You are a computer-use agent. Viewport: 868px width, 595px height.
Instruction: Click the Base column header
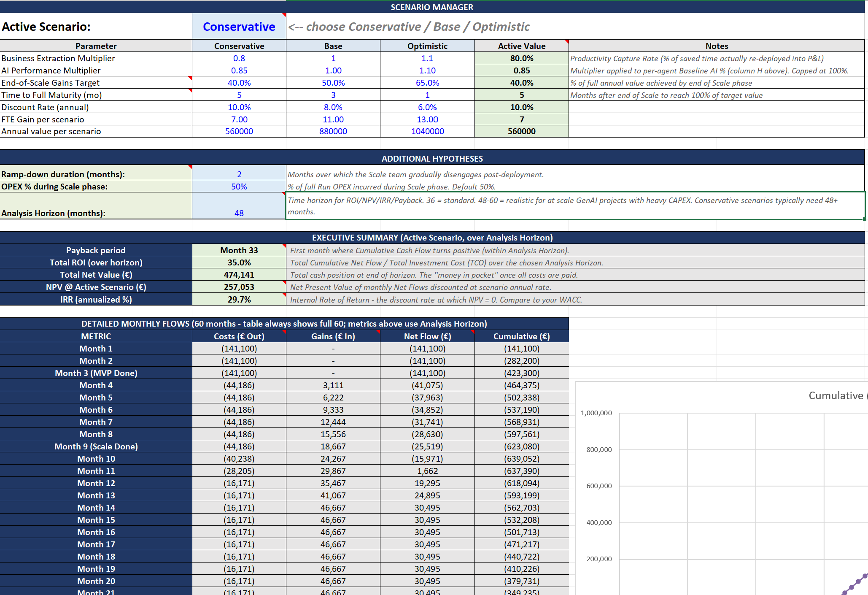click(x=333, y=46)
